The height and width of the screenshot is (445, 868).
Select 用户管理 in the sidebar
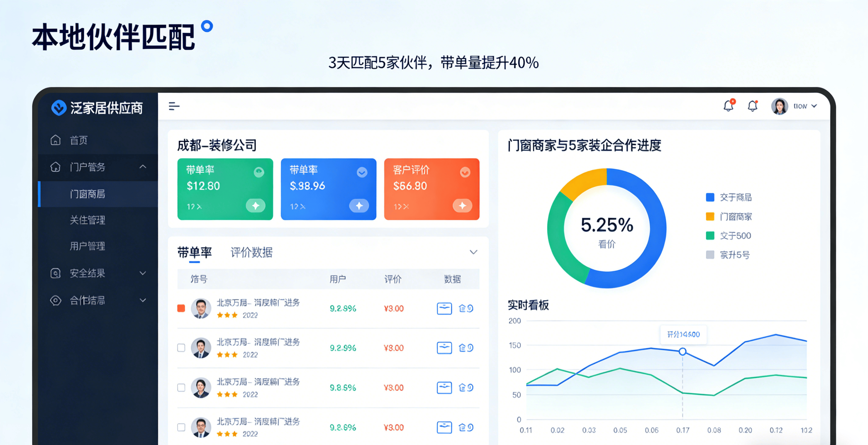click(87, 246)
